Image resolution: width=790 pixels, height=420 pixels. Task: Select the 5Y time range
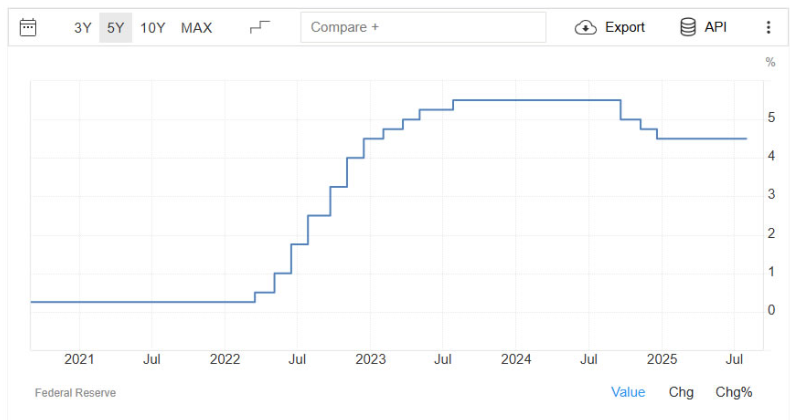[116, 27]
